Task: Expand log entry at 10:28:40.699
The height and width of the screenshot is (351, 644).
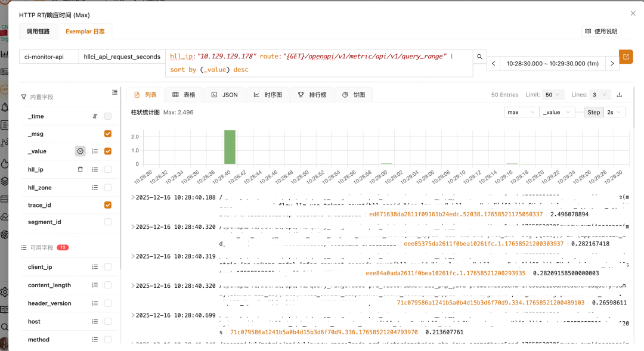Action: (x=133, y=315)
